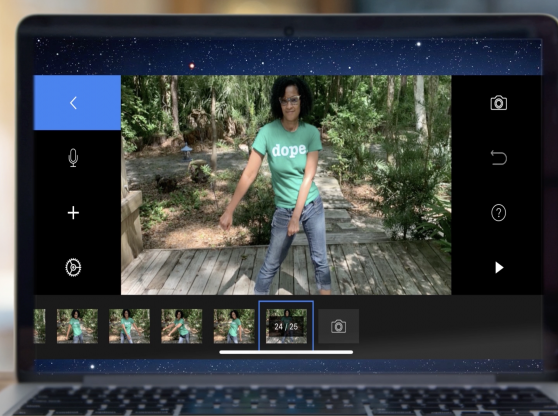Click the blue highlighted back button panel
The width and height of the screenshot is (558, 416).
tap(77, 102)
